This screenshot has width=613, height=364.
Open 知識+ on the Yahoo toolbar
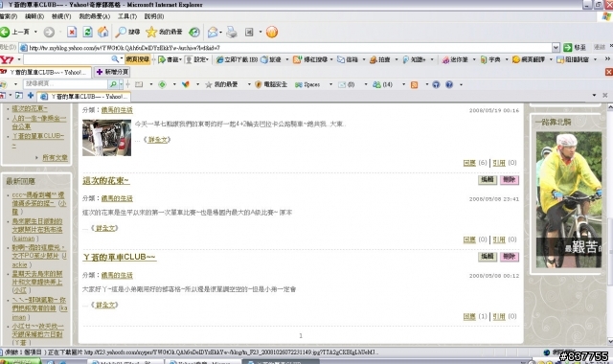(x=414, y=59)
